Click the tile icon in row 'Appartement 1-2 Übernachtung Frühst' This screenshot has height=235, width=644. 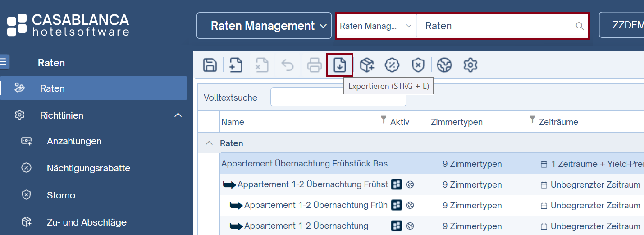[x=397, y=184]
